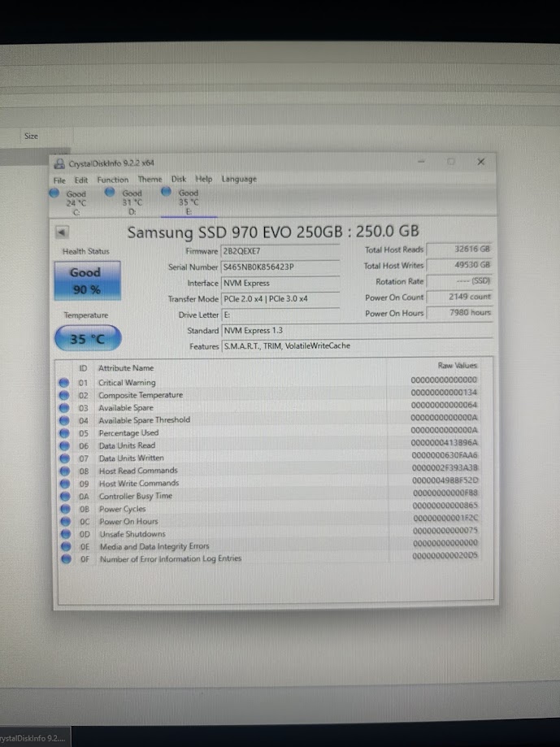Viewport: 560px width, 747px height.
Task: Click the Size column header in background window
Action: coord(31,137)
